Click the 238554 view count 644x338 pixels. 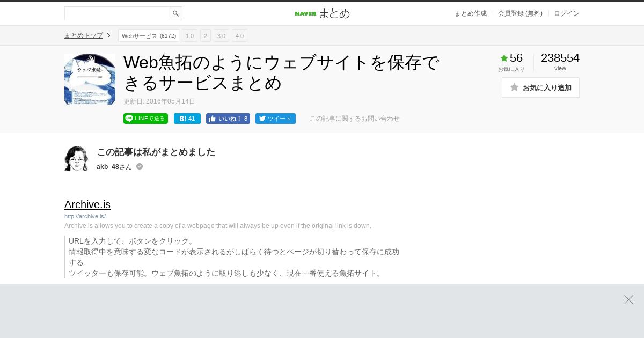(x=560, y=58)
